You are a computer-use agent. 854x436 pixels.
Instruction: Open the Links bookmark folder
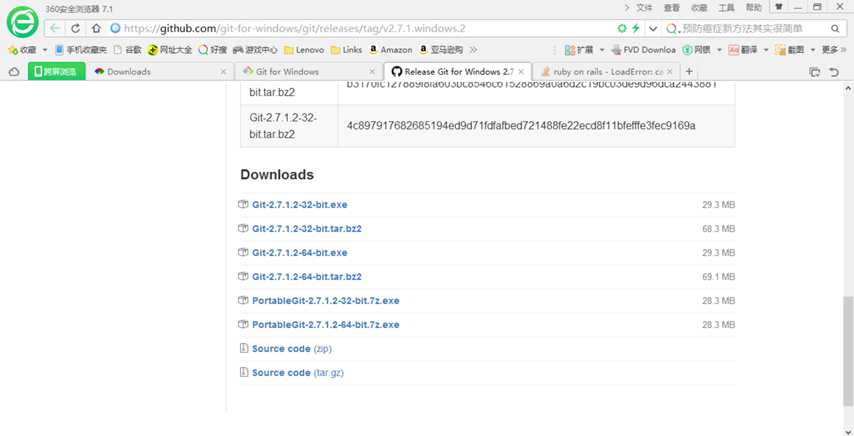coord(346,50)
